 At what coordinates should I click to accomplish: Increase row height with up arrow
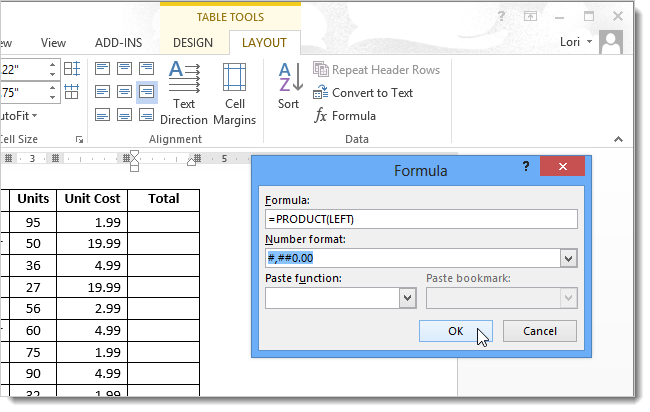tap(53, 65)
